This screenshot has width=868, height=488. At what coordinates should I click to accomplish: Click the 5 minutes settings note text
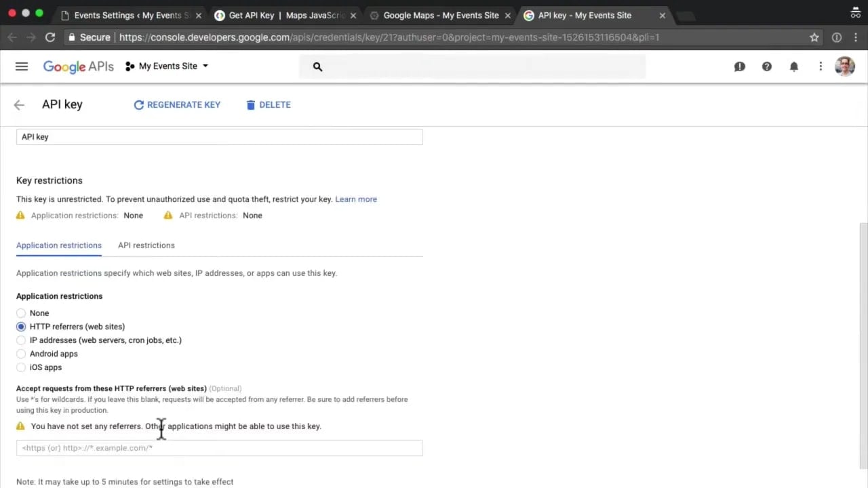[125, 482]
